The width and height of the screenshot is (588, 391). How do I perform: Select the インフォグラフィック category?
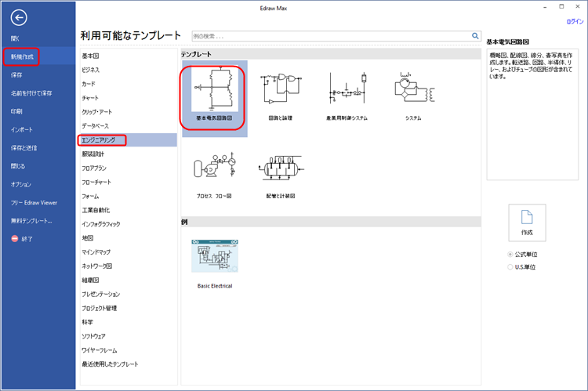pos(101,224)
